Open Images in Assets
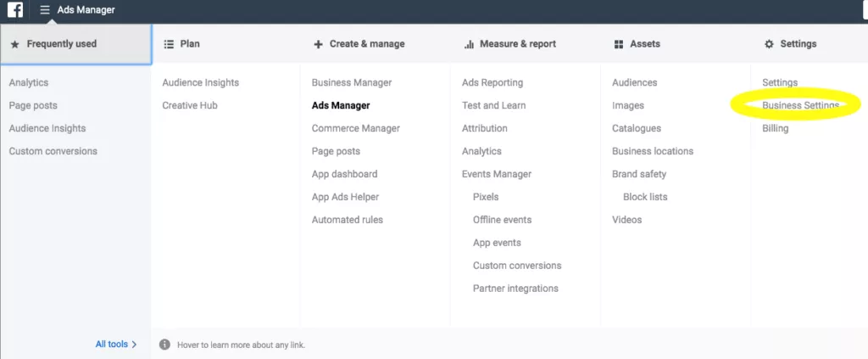 628,105
